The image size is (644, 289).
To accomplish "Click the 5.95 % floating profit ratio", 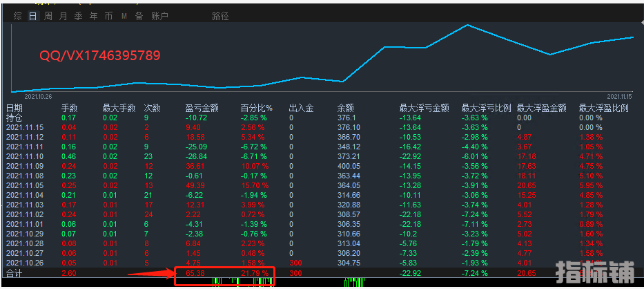I will point(591,185).
